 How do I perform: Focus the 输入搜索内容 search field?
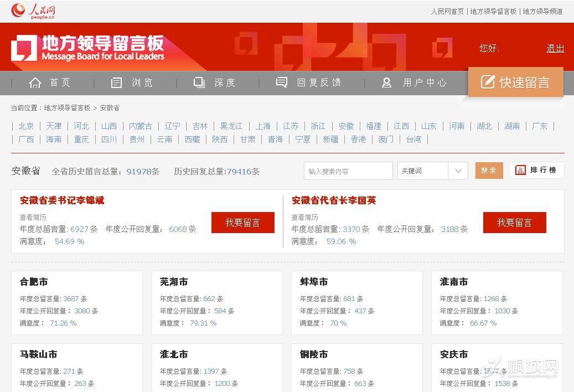[x=348, y=171]
